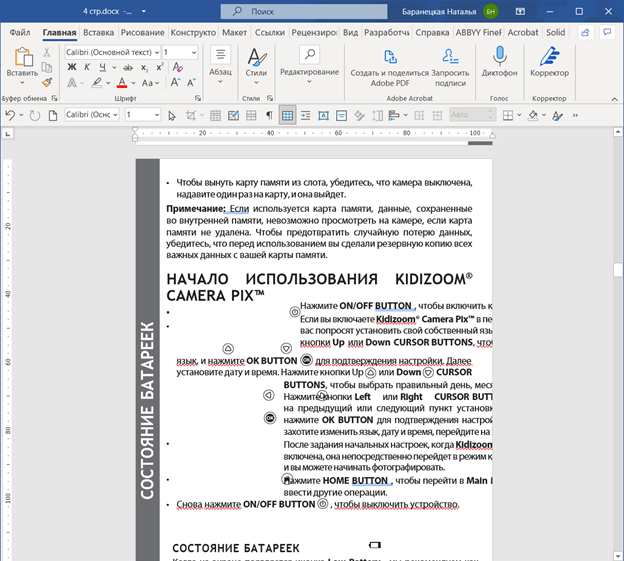Toggle subscript x₂ formatting
The height and width of the screenshot is (561, 624).
tap(144, 68)
